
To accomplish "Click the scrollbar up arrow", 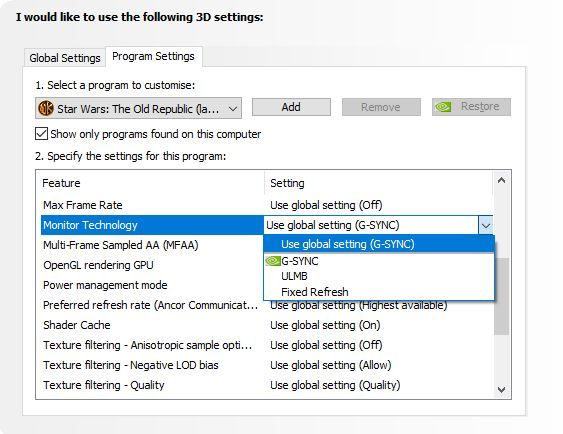I will coord(502,181).
